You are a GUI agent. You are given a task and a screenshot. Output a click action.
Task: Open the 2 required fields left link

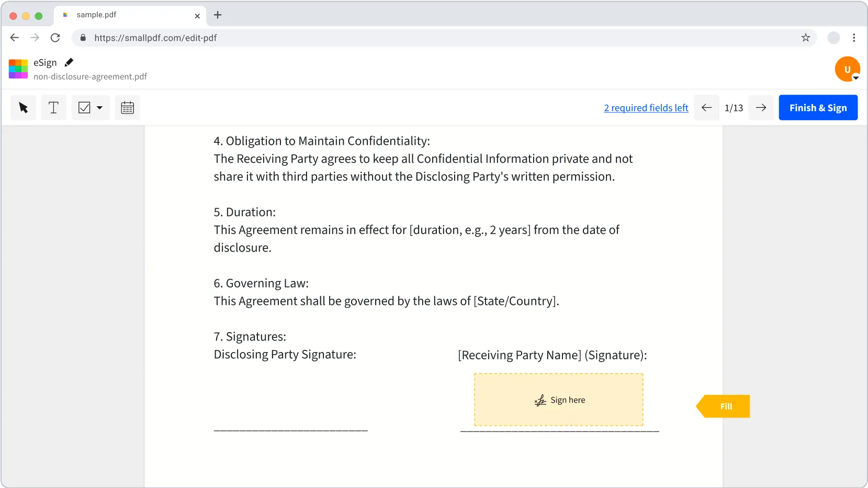click(646, 107)
